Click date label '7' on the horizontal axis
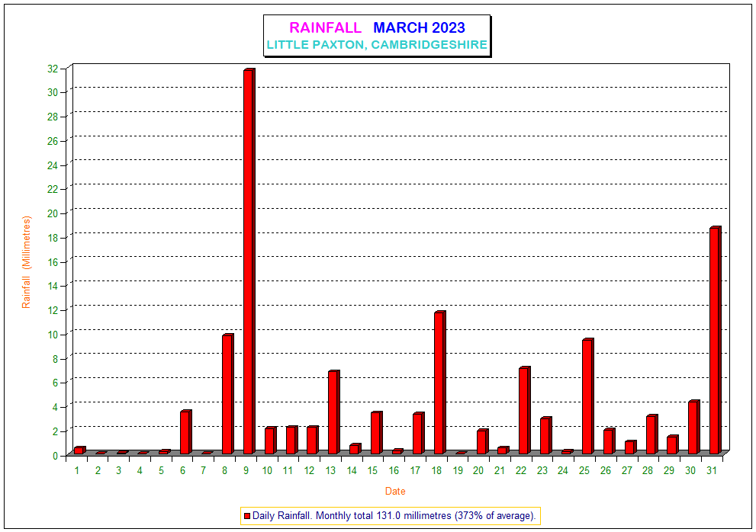Screen dimensions: 756x532 pos(204,470)
